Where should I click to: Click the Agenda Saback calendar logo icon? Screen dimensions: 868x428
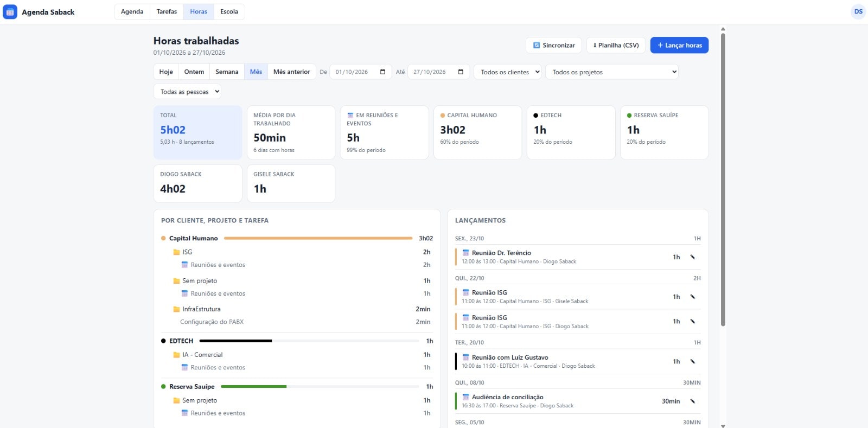coord(10,12)
